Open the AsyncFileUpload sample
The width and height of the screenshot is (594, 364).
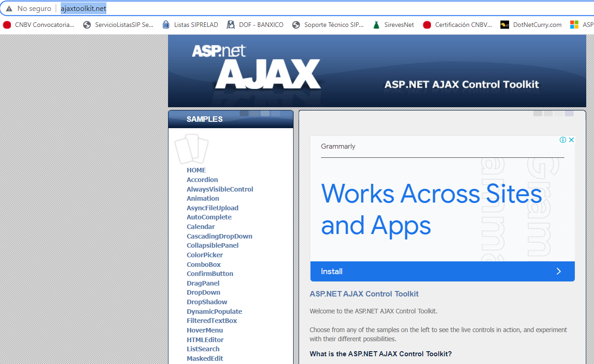click(x=212, y=208)
